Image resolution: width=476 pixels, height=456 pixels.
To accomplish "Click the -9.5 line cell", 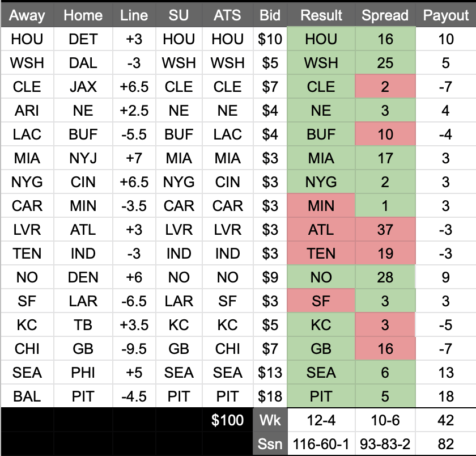I will 134,348.
